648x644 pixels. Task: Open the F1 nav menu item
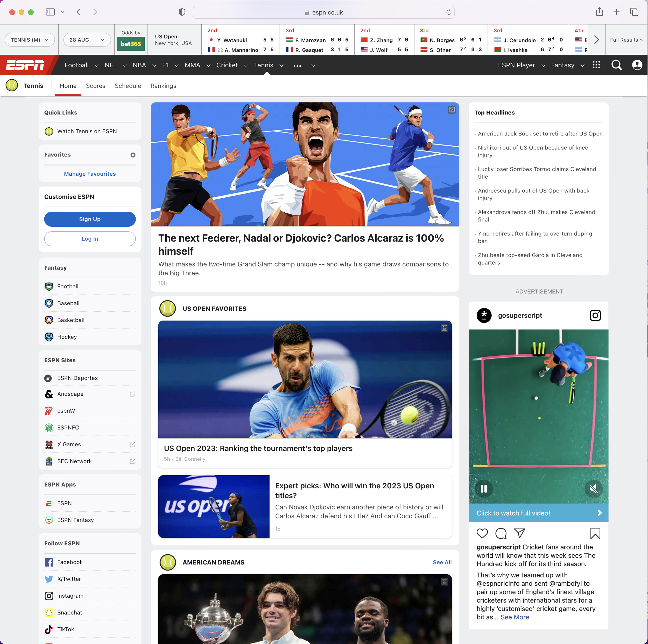point(165,65)
